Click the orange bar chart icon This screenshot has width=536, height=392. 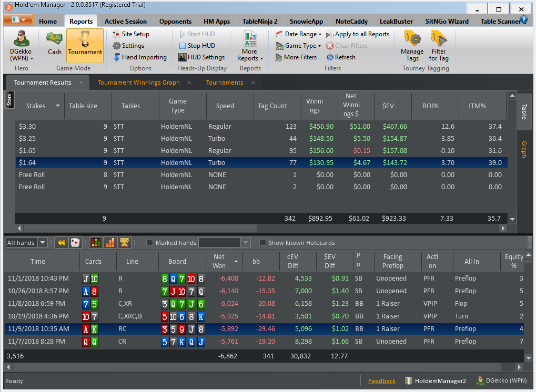click(110, 243)
